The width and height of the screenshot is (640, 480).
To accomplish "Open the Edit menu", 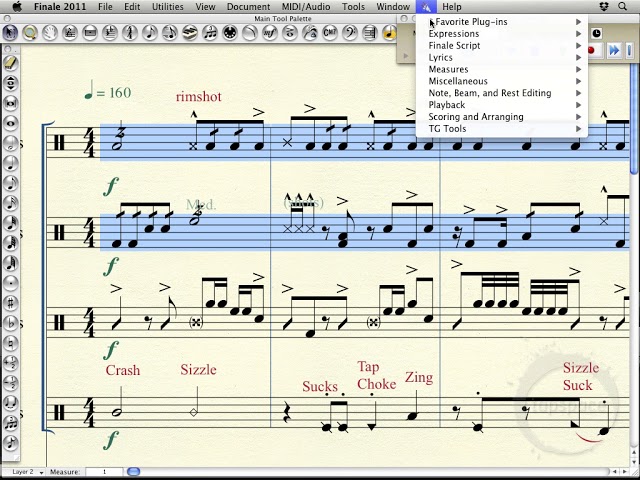I will [132, 7].
